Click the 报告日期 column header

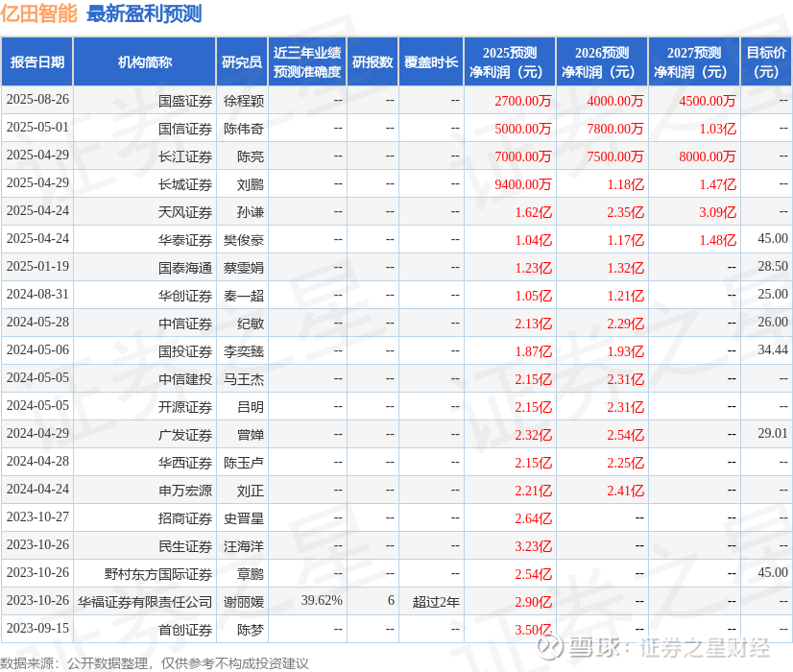pyautogui.click(x=37, y=61)
